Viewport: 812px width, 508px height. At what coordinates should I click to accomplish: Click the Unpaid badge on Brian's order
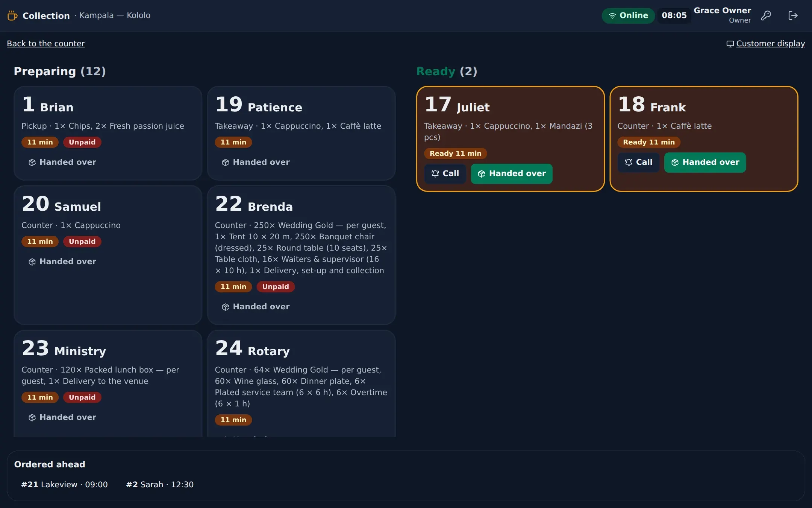(x=82, y=142)
